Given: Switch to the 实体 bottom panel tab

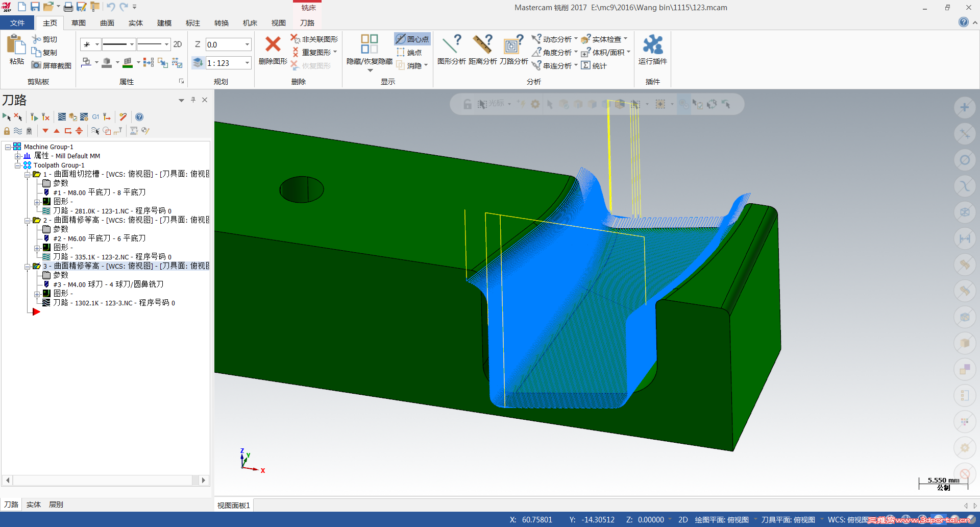Looking at the screenshot, I should click(x=34, y=505).
